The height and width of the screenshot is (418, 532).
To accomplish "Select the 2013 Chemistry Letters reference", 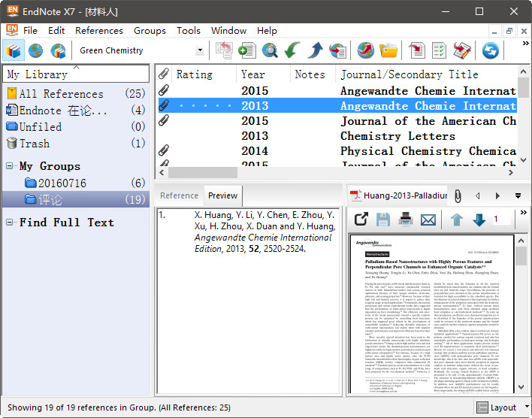I will click(x=337, y=136).
